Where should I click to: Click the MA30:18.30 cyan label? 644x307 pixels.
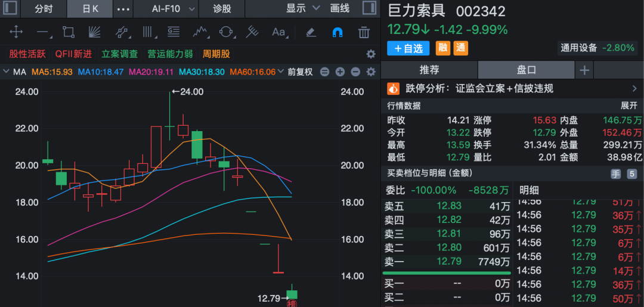[202, 72]
